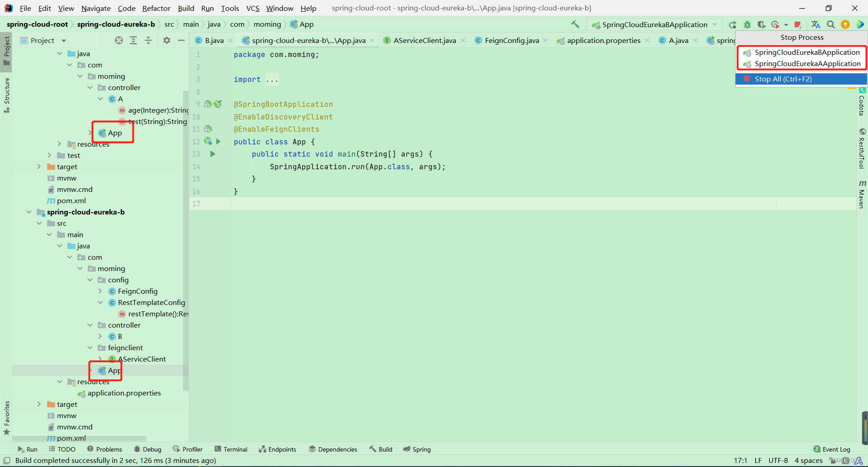The width and height of the screenshot is (868, 467).
Task: Toggle tool window quick-access button in status bar
Action: coord(7,461)
